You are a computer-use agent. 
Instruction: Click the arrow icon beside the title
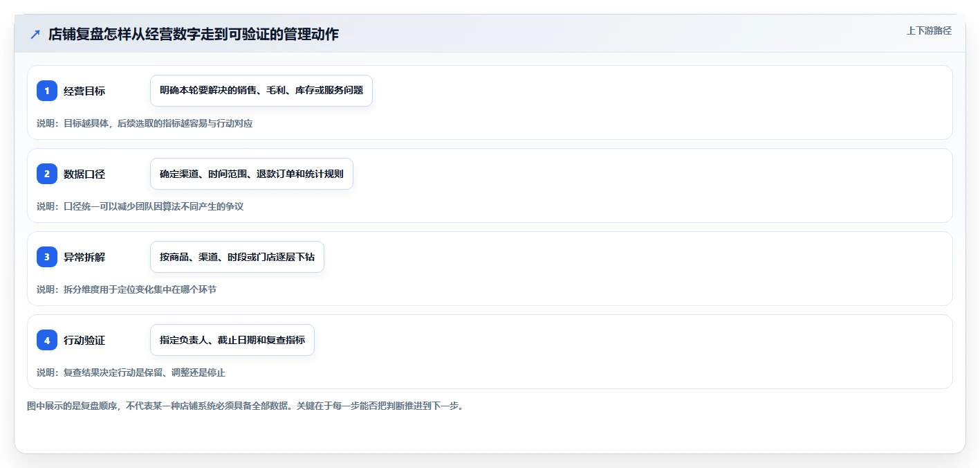pos(35,34)
